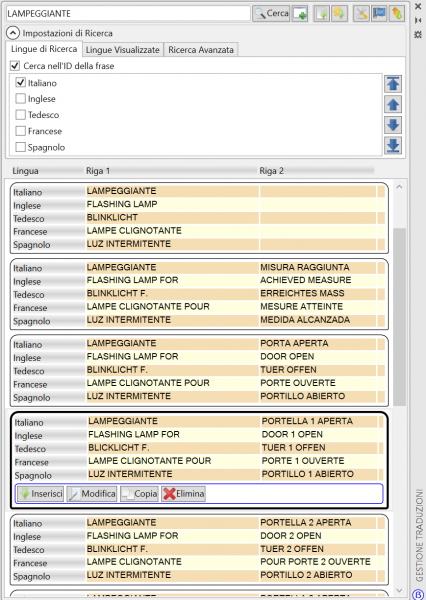
Task: Click the insert translation green down arrow icon
Action: [322, 14]
